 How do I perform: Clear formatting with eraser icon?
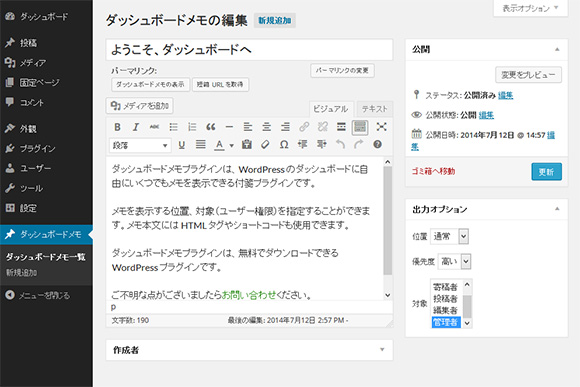point(265,144)
